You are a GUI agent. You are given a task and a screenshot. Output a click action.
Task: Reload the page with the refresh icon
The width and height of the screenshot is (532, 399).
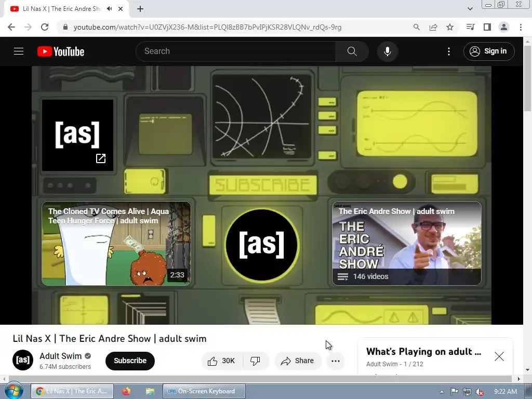45,27
